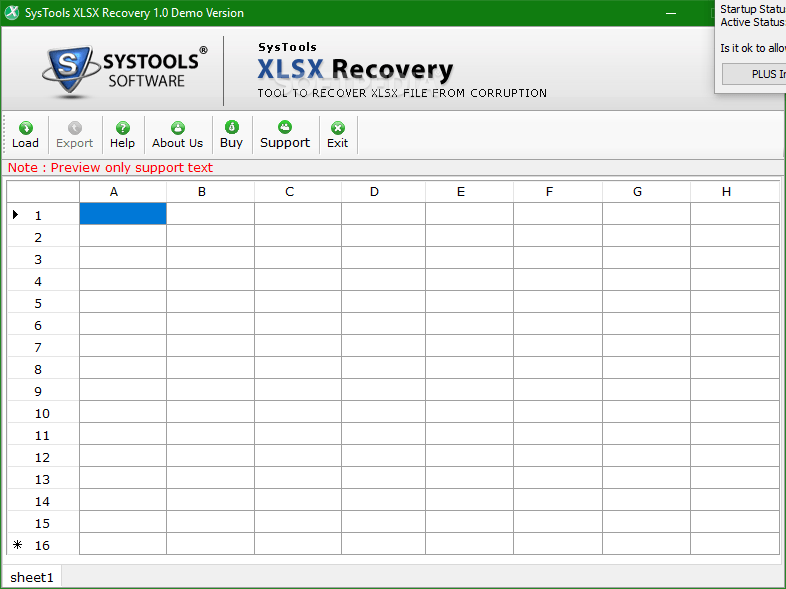Select row 12 header
This screenshot has height=589, width=786.
pos(43,456)
